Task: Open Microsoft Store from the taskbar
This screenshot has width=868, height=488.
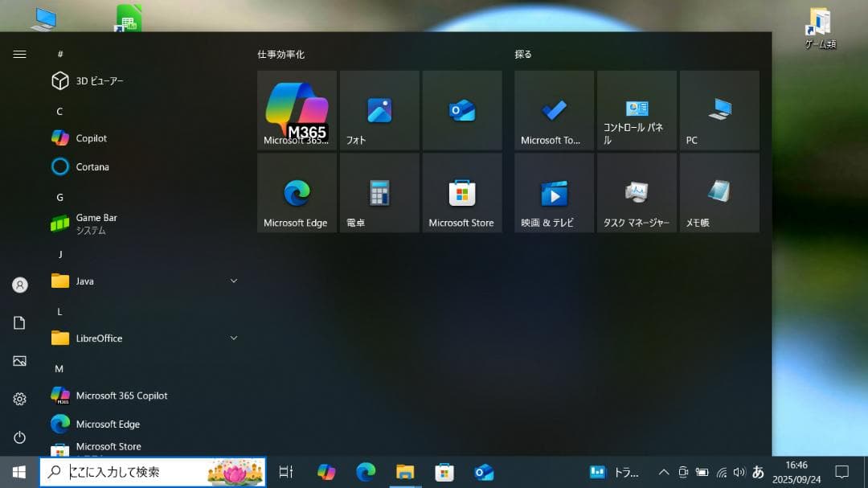Action: (444, 472)
